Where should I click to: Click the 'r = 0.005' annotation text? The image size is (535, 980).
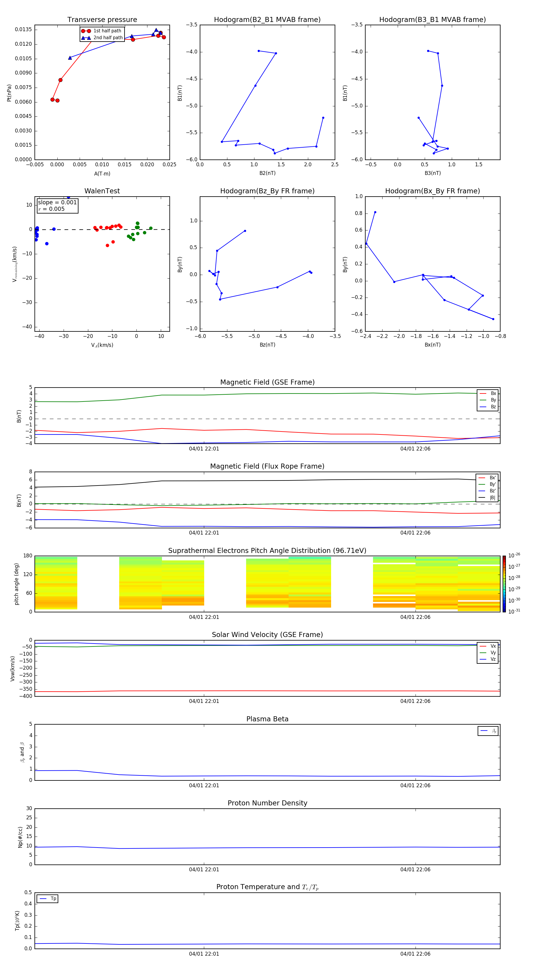[51, 209]
